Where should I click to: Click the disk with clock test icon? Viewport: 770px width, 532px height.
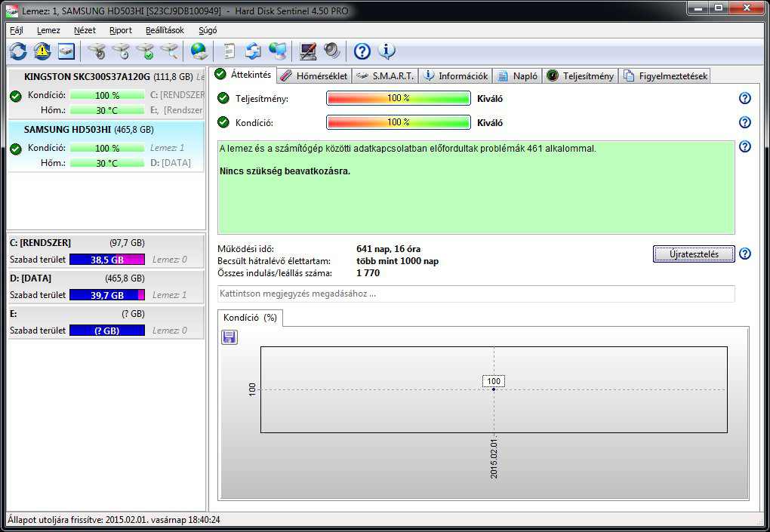(121, 51)
